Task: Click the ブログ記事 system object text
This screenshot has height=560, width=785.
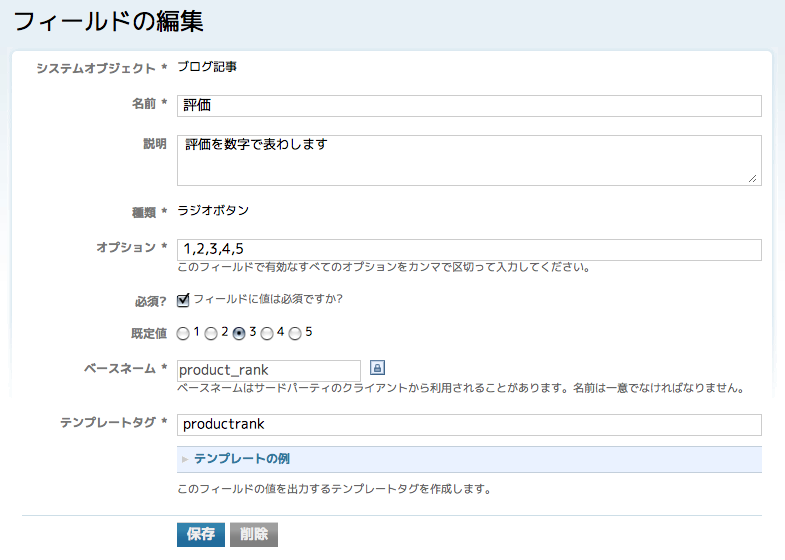Action: [207, 67]
